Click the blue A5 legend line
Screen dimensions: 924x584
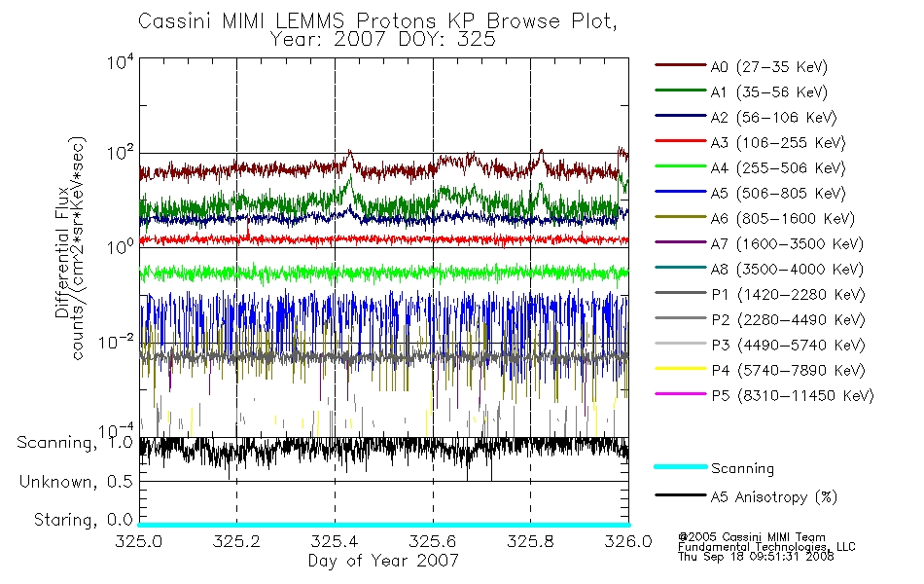pos(681,191)
